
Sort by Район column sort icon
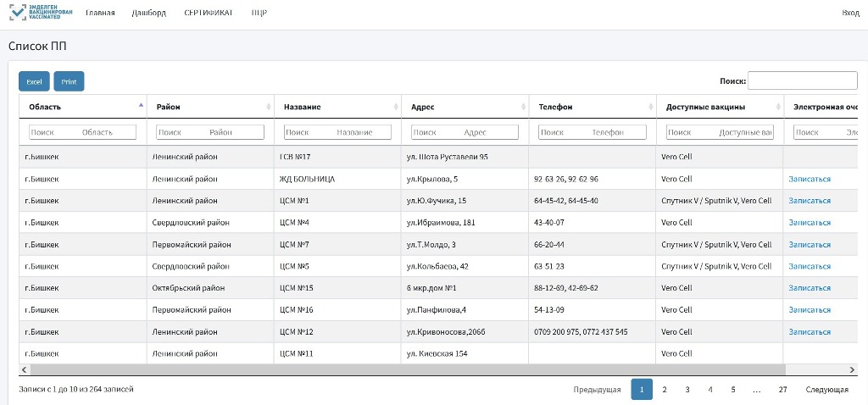pyautogui.click(x=269, y=107)
